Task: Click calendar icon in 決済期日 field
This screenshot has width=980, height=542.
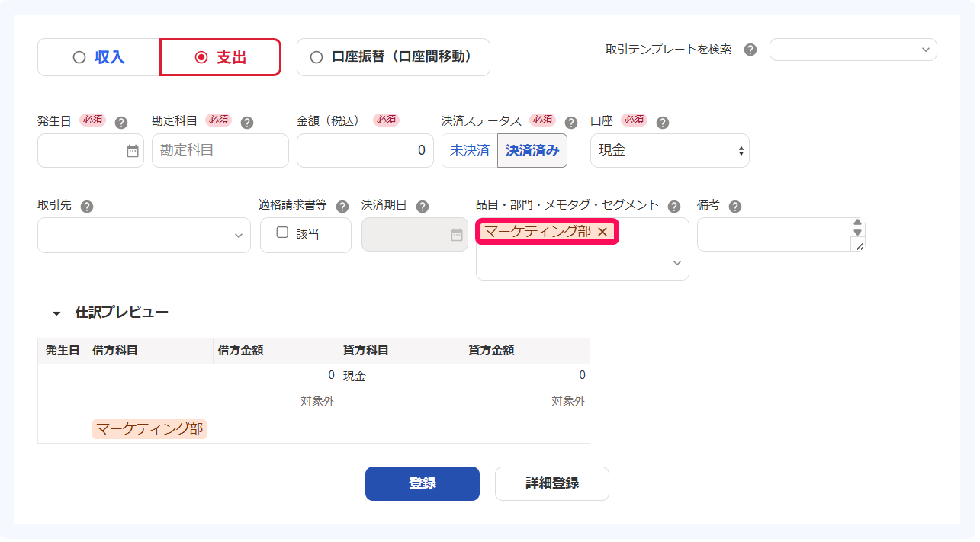Action: point(457,235)
